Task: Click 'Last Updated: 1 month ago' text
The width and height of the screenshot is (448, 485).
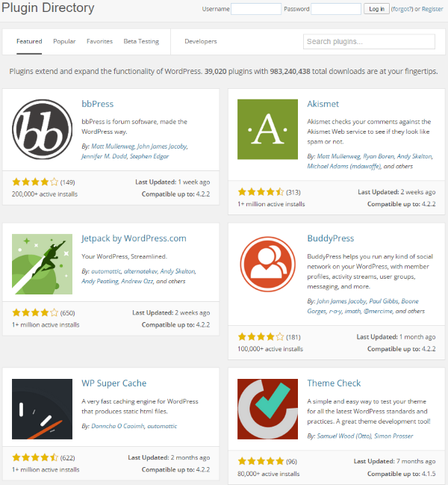Action: pyautogui.click(x=396, y=336)
